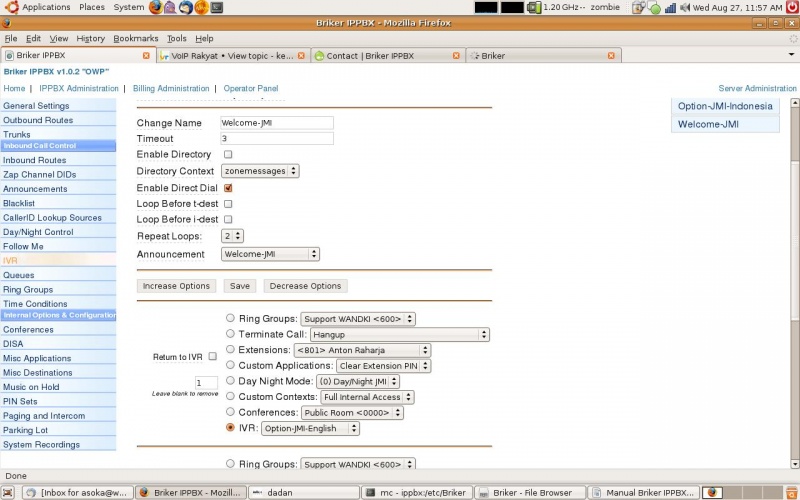Switch to Manual Briker IPPBX document window
Image resolution: width=800 pixels, height=500 pixels.
[643, 492]
